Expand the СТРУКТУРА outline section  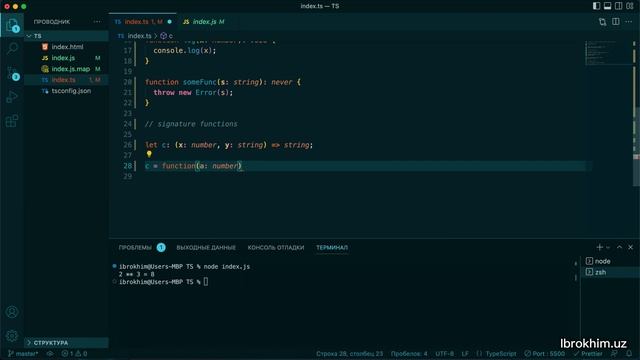point(67,343)
